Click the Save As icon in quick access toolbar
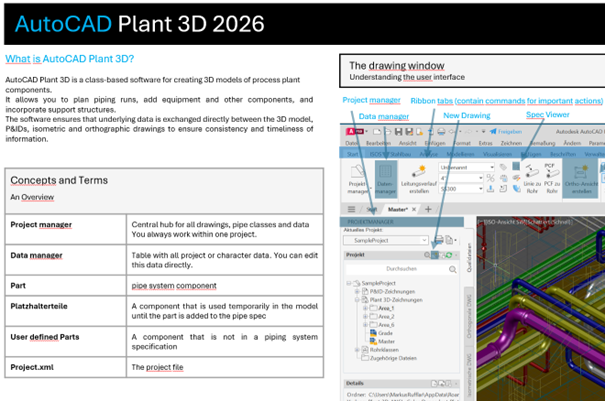The width and height of the screenshot is (605, 401). 409,132
